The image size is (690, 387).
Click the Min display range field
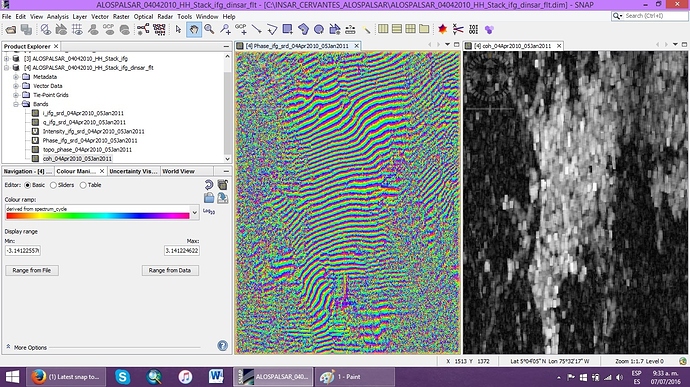pyautogui.click(x=23, y=251)
